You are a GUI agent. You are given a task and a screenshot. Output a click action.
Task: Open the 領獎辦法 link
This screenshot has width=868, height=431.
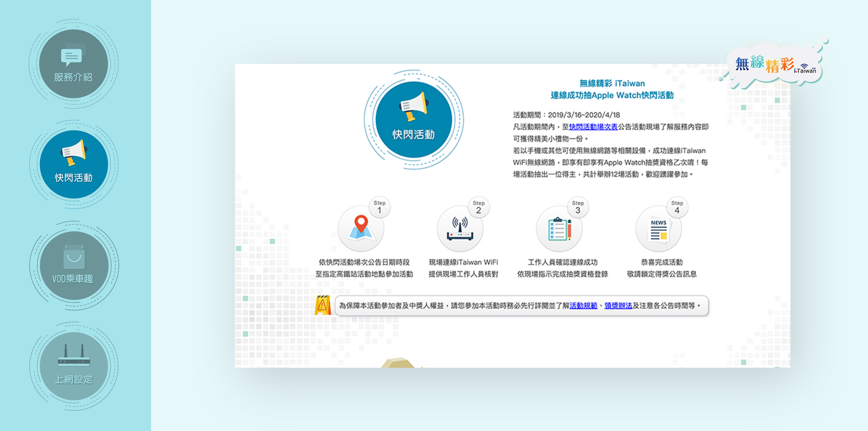coord(618,306)
